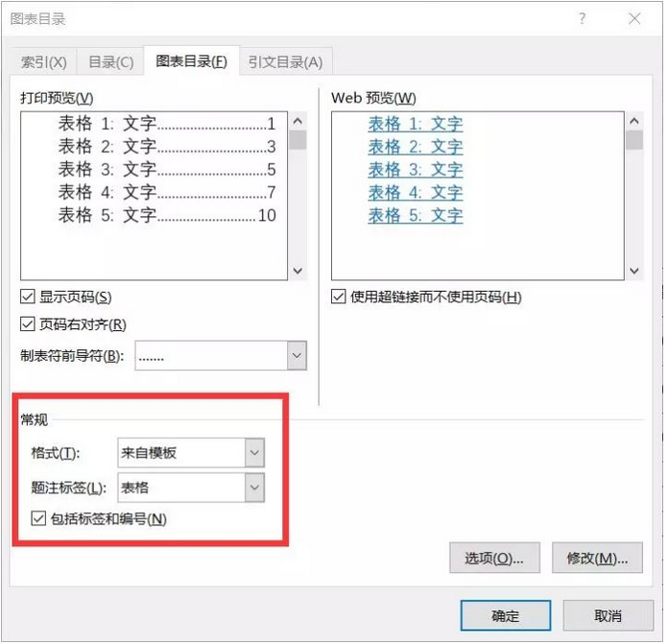Open the 制表符前导符(B) dropdown arrow
Viewport: 668px width, 644px height.
(x=297, y=355)
